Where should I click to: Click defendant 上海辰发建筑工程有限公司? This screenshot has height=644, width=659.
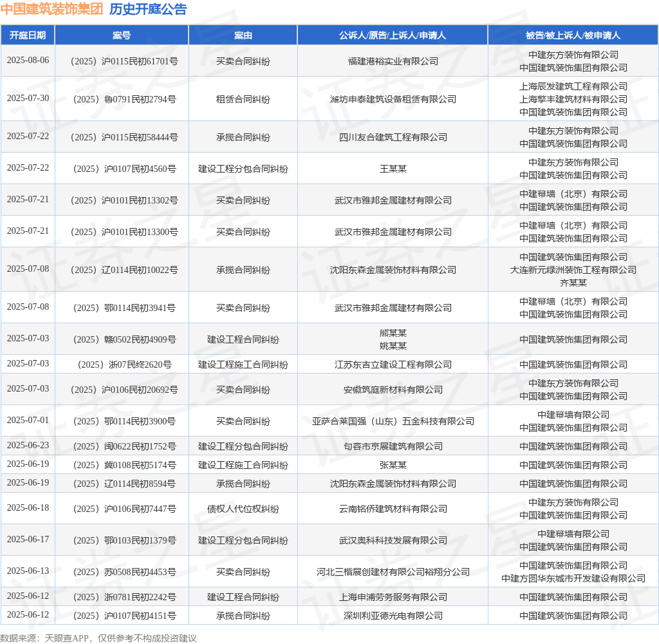pos(573,86)
